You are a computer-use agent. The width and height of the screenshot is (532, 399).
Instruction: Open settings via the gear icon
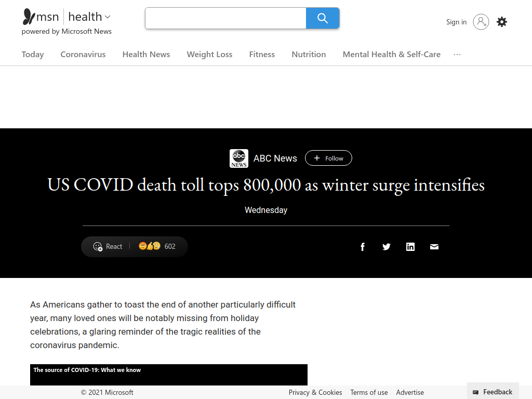click(502, 22)
